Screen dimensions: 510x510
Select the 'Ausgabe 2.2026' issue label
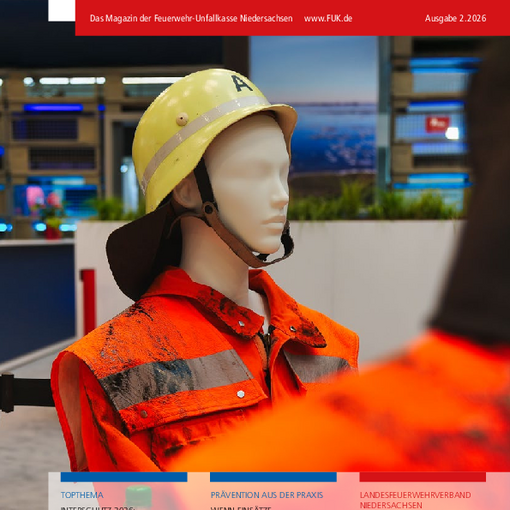point(455,18)
